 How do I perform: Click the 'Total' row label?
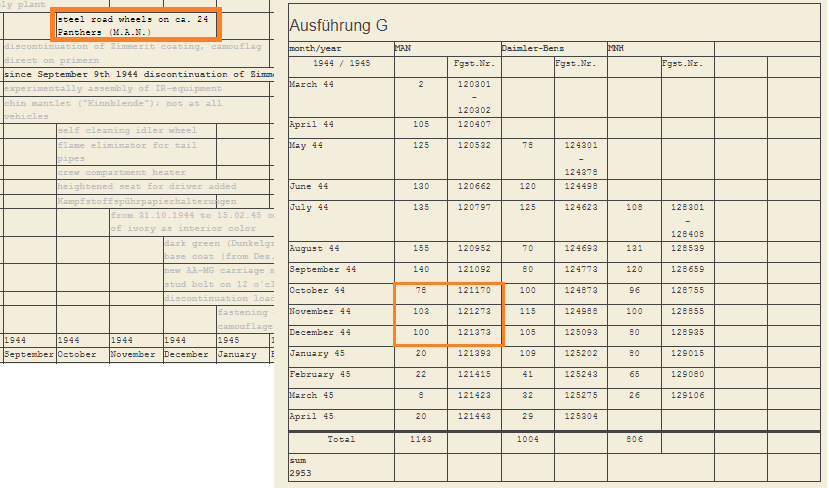[342, 439]
